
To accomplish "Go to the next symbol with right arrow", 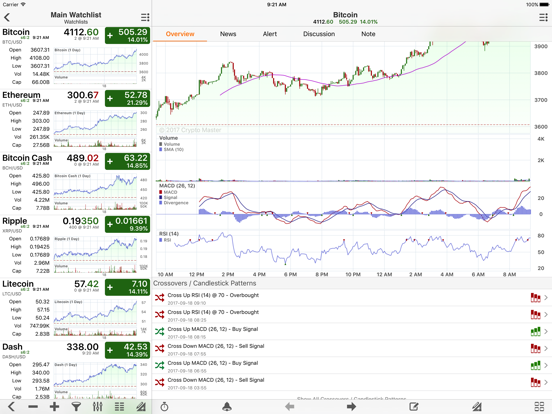I will pos(351,407).
